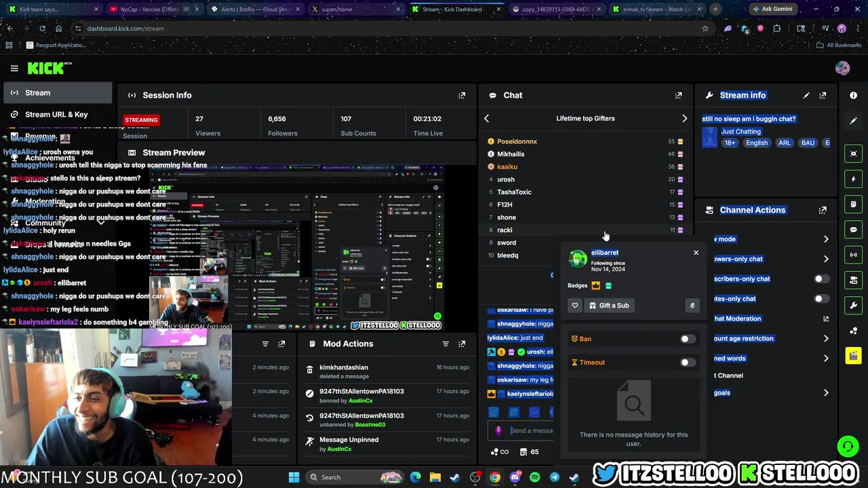Click the send a message chat field
Image resolution: width=868 pixels, height=488 pixels.
point(531,430)
